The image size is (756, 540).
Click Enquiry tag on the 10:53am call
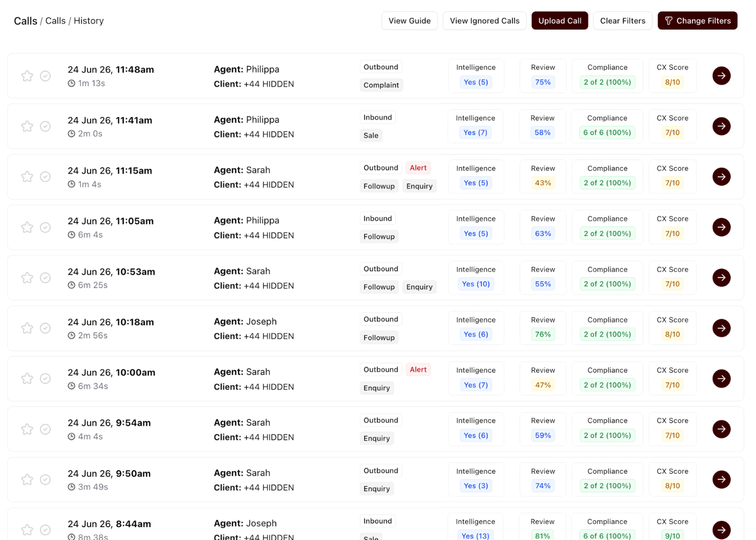[419, 287]
